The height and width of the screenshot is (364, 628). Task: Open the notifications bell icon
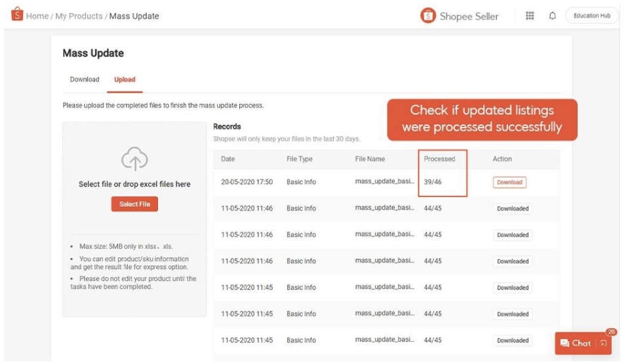pyautogui.click(x=552, y=16)
